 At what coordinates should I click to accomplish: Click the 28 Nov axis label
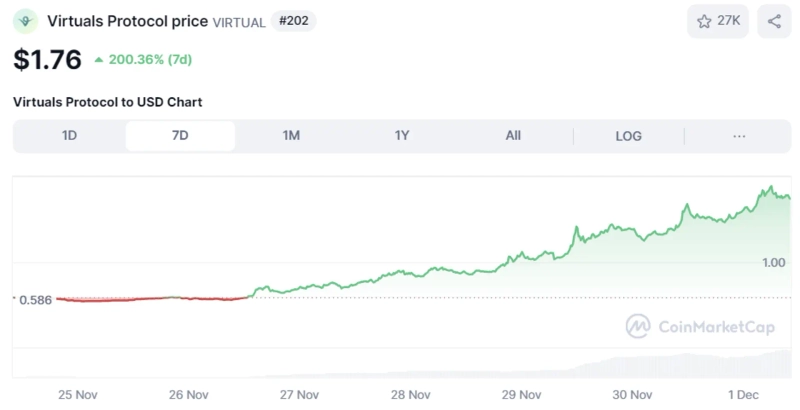click(x=409, y=394)
